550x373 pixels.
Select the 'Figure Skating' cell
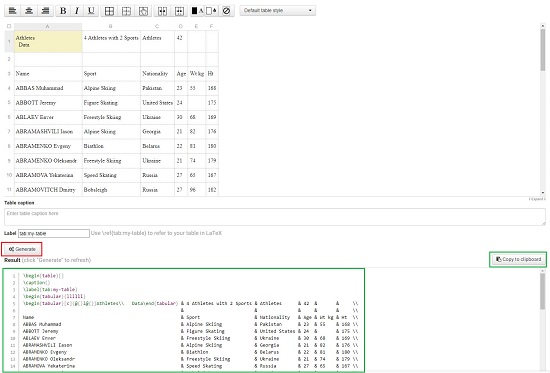tap(111, 103)
